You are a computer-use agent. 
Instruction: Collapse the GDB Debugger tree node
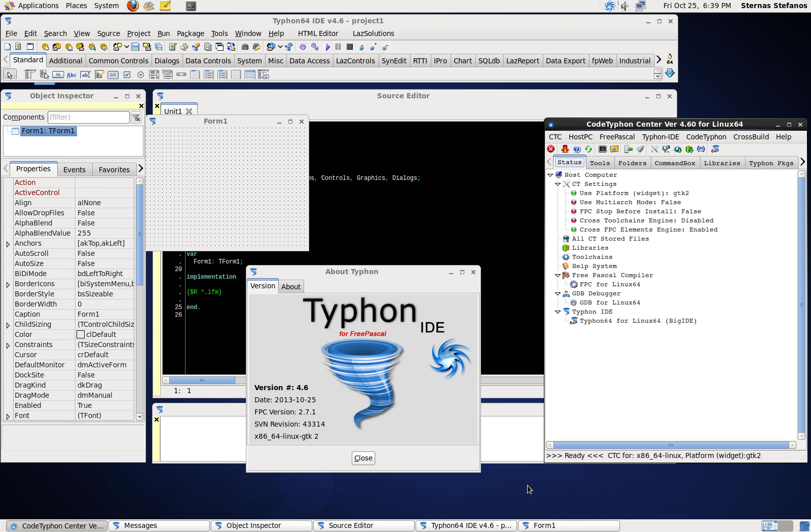coord(558,293)
